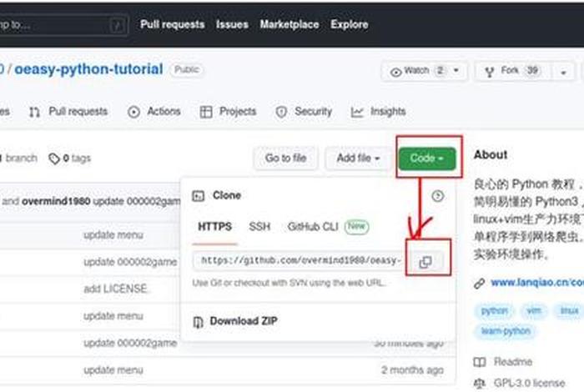Click the vim topic tag

click(x=534, y=311)
